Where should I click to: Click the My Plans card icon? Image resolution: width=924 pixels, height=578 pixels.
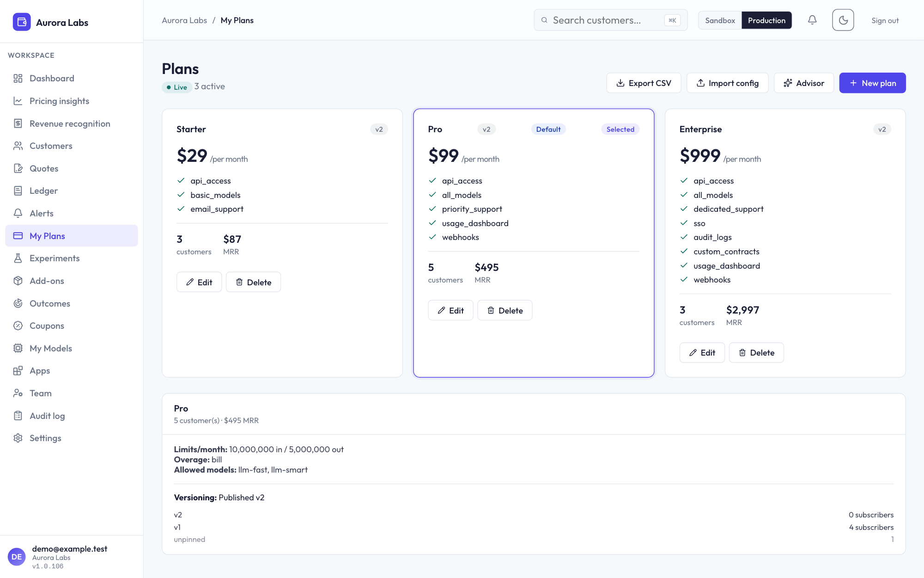point(18,236)
